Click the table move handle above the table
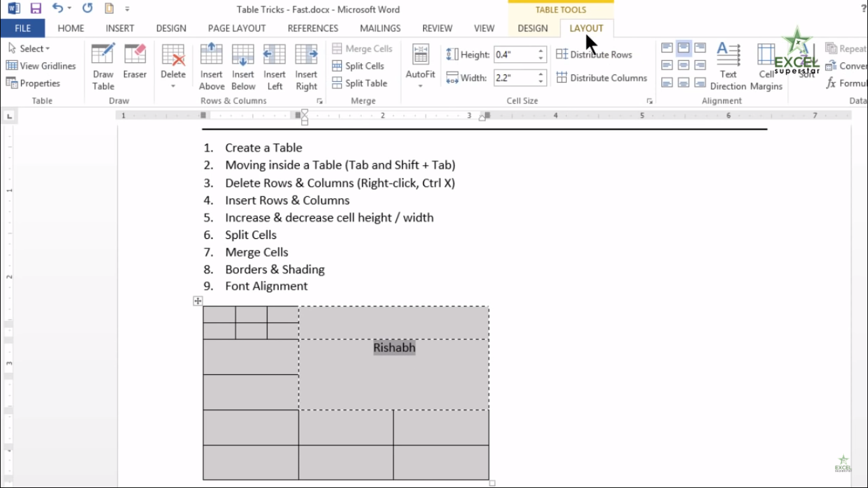This screenshot has width=868, height=488. click(x=198, y=301)
